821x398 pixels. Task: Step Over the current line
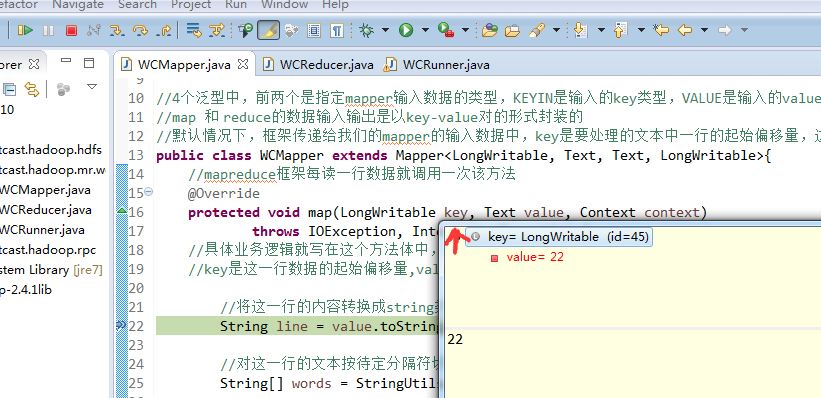140,30
